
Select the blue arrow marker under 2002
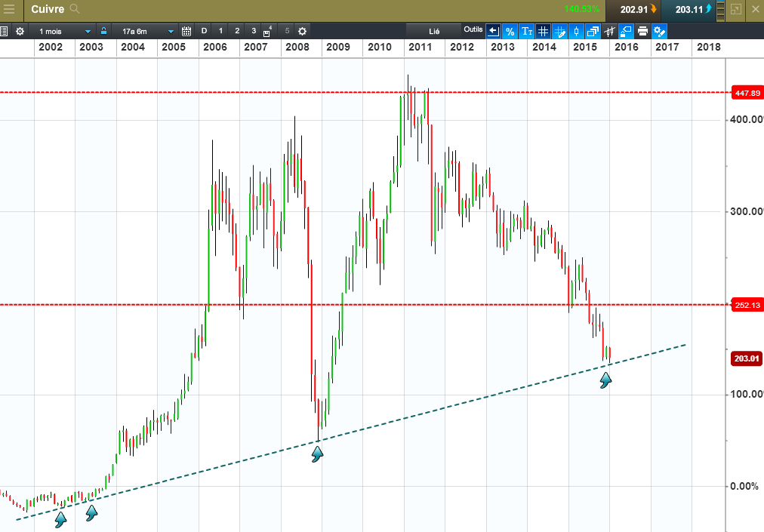click(60, 519)
